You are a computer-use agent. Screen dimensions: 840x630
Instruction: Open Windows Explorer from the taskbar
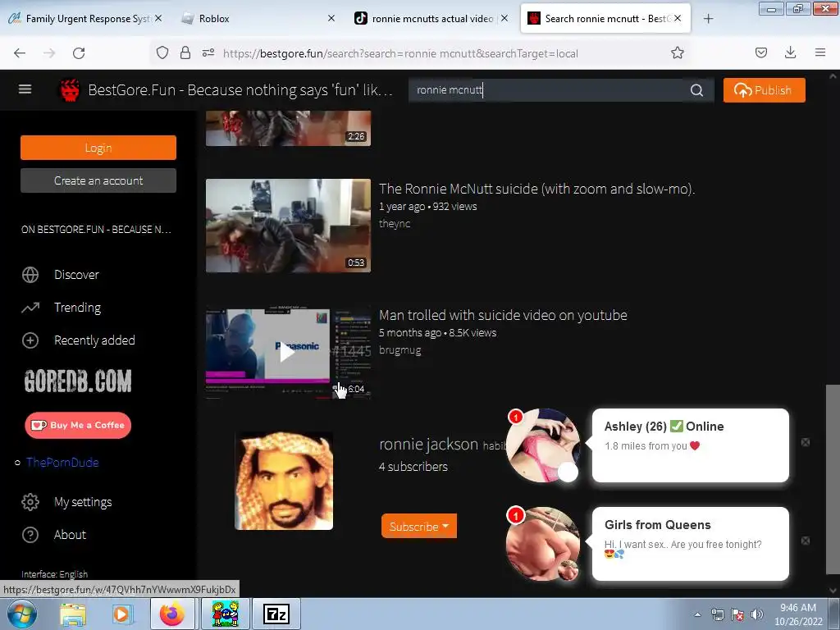click(73, 614)
